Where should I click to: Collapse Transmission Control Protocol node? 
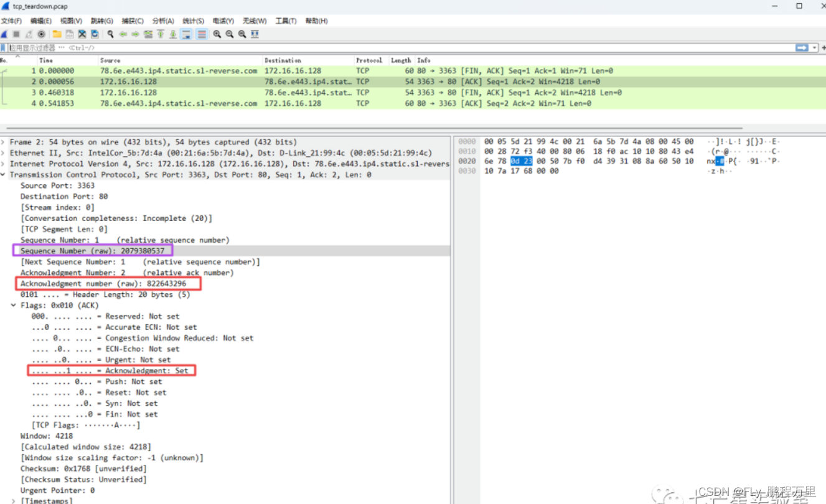(4, 175)
